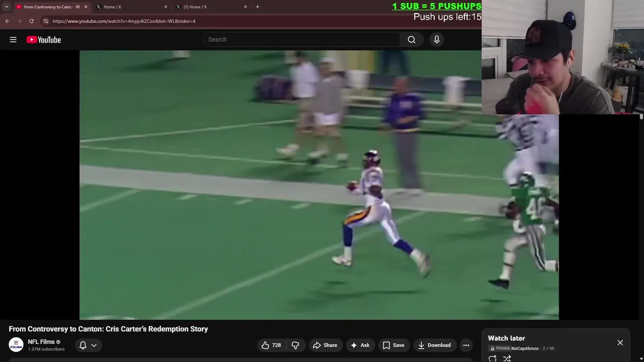
Task: Click '1.37M subscribers' text
Action: pos(46,349)
